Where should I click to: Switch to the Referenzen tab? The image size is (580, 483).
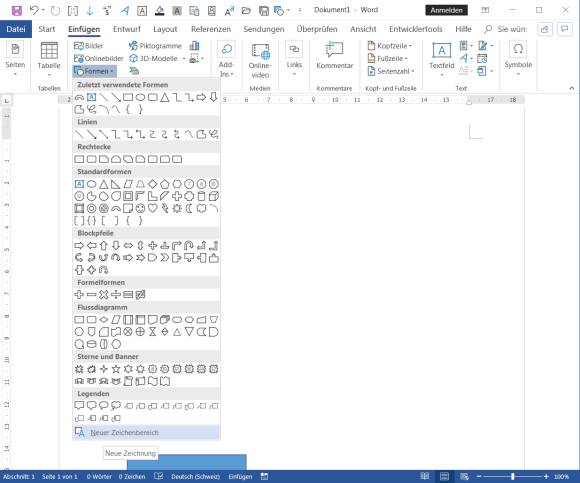(x=211, y=29)
